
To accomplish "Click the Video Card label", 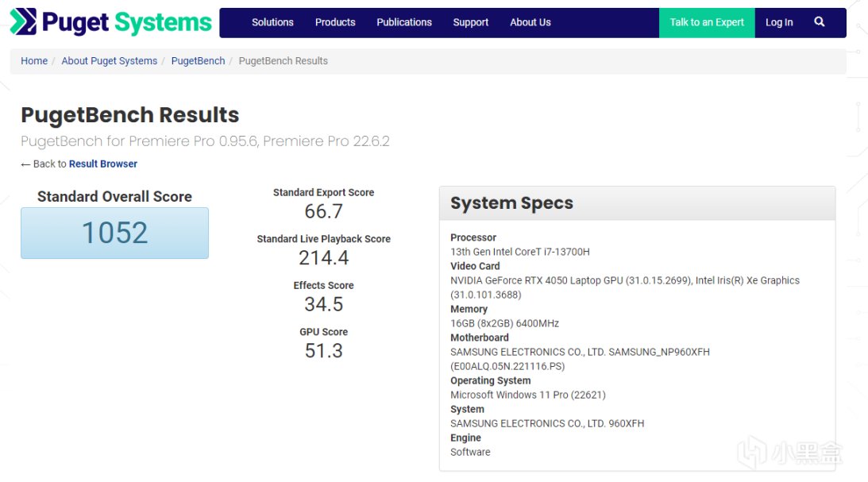I will click(x=475, y=266).
